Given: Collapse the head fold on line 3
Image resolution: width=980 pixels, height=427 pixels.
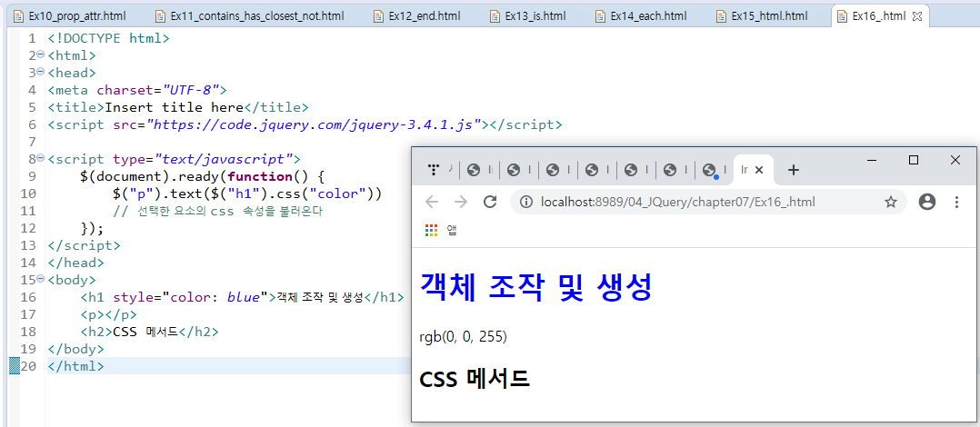Looking at the screenshot, I should tap(41, 72).
